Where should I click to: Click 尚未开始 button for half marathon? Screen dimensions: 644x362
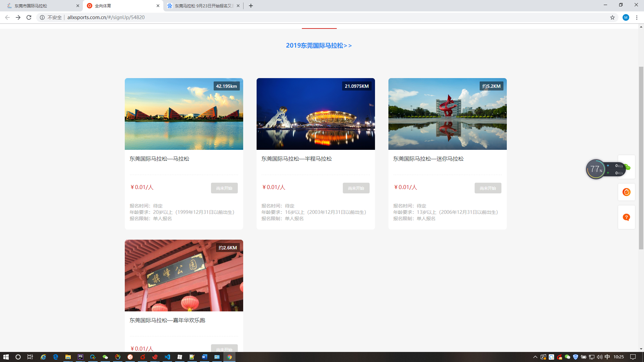click(356, 188)
